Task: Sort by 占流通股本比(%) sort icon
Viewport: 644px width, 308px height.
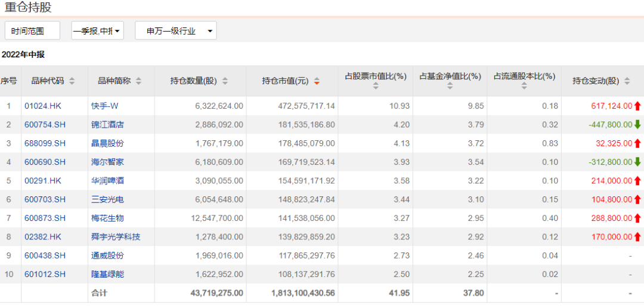Action: pos(525,86)
